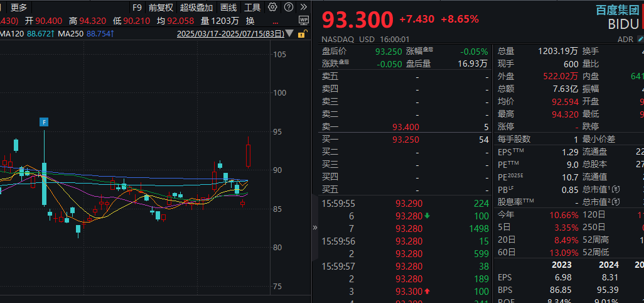
Task: Click the 均 92.058 average in chart header
Action: [174, 21]
